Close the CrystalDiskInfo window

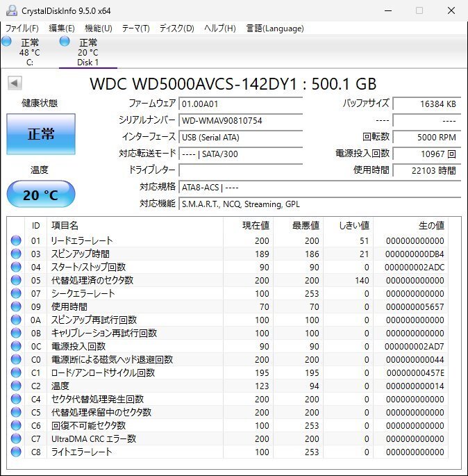(451, 10)
